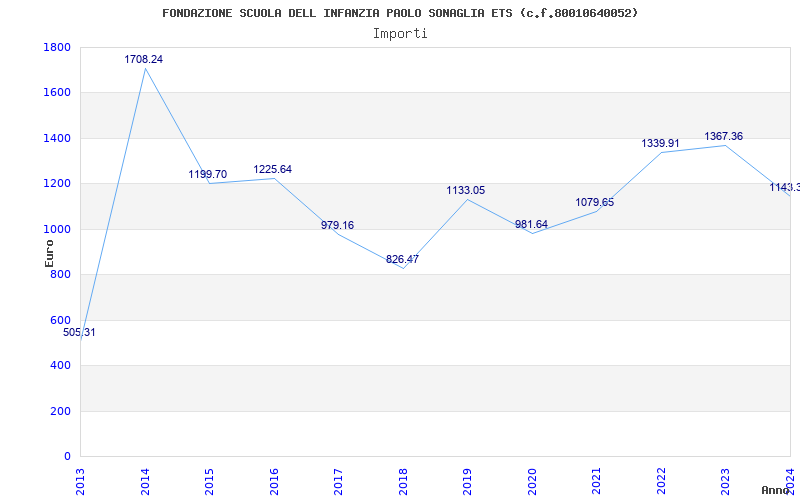Viewport: 800px width, 500px height.
Task: Click the 981.64 value label
Action: tap(531, 224)
